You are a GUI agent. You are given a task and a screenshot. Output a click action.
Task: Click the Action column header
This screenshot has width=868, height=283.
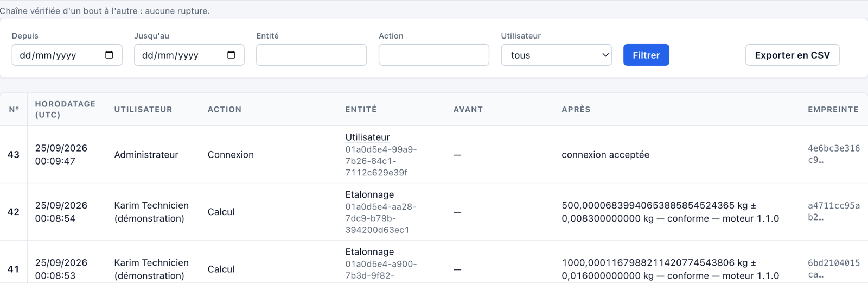pos(225,109)
